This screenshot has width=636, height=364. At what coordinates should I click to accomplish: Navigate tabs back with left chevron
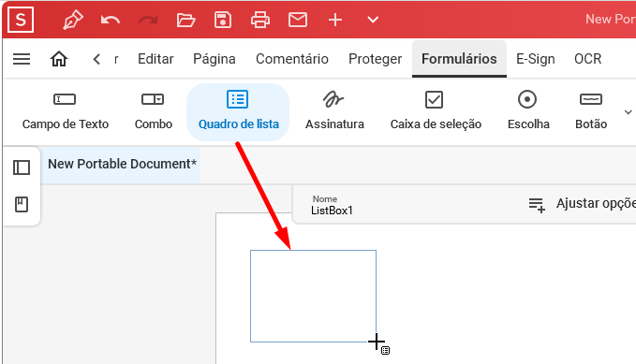point(96,59)
